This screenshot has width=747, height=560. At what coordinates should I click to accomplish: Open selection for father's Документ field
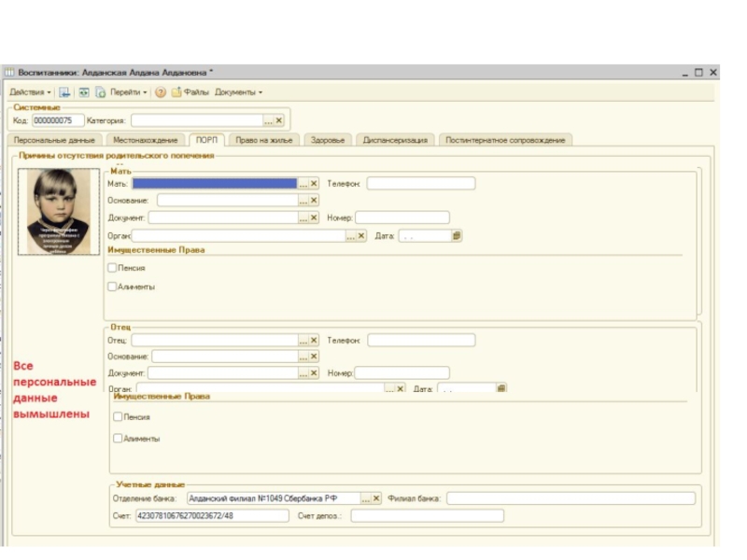pyautogui.click(x=303, y=373)
